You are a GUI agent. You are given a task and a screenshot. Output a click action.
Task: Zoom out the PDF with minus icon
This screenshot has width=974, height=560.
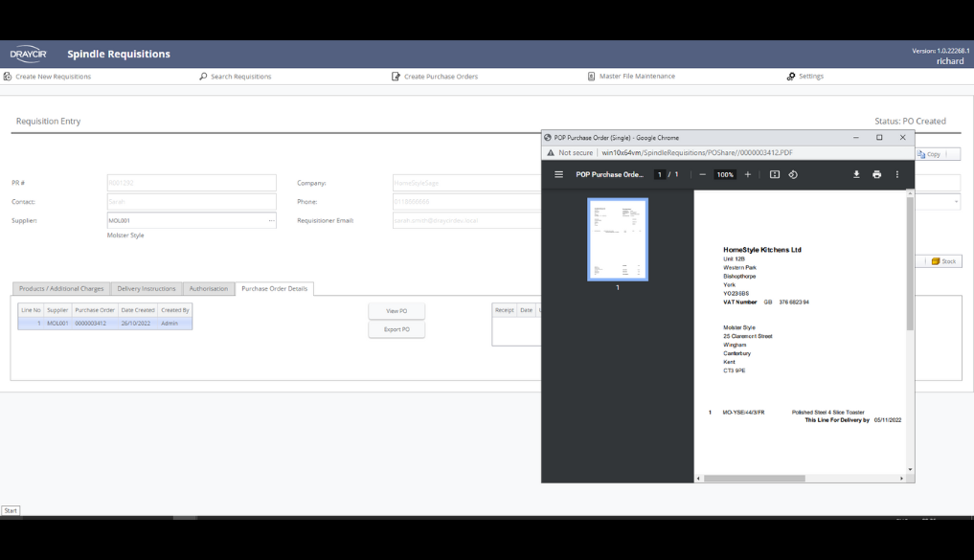tap(703, 174)
